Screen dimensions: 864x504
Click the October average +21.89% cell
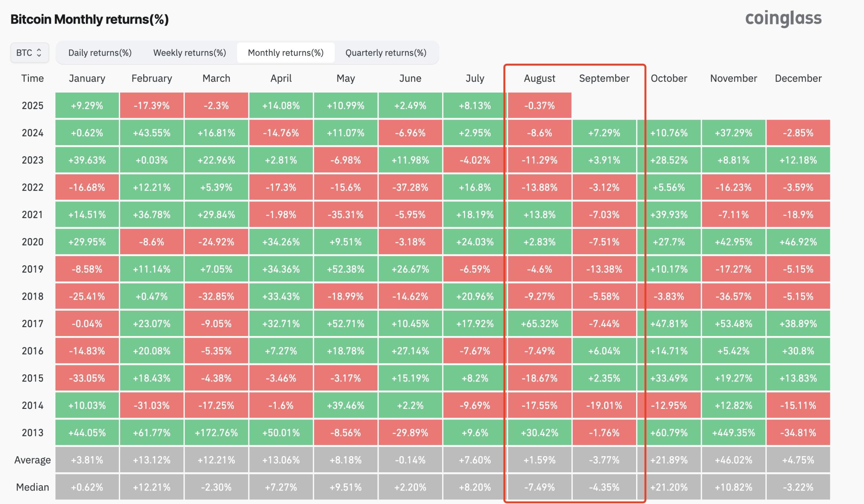coord(669,460)
